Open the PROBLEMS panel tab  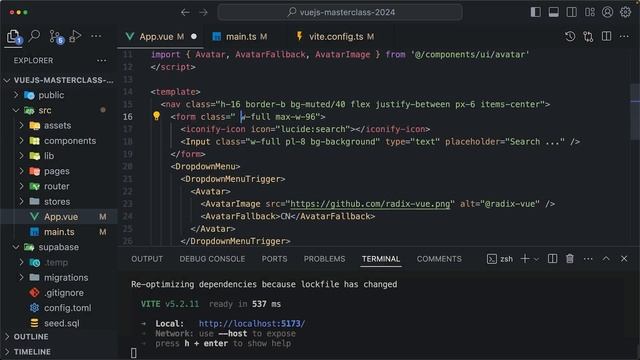(324, 259)
